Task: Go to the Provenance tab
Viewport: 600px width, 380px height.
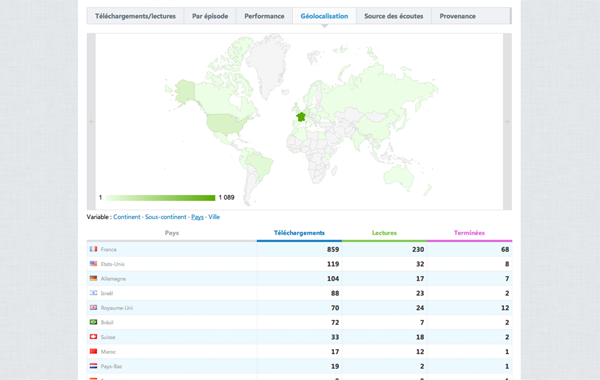Action: coord(458,16)
